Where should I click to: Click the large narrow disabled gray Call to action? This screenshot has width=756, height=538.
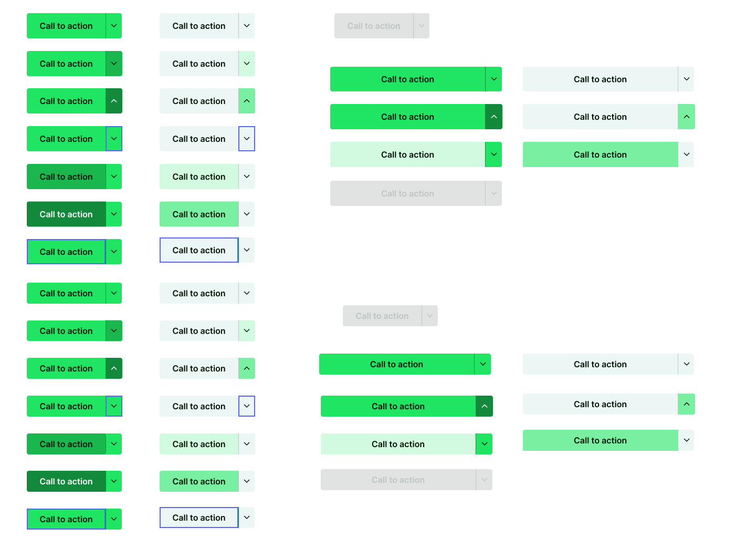374,26
